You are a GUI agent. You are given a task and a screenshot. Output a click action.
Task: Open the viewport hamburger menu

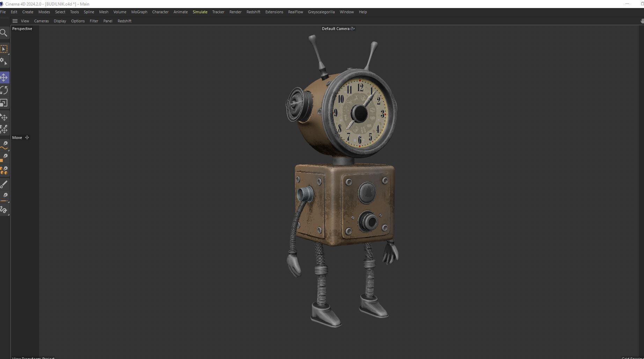pos(15,21)
